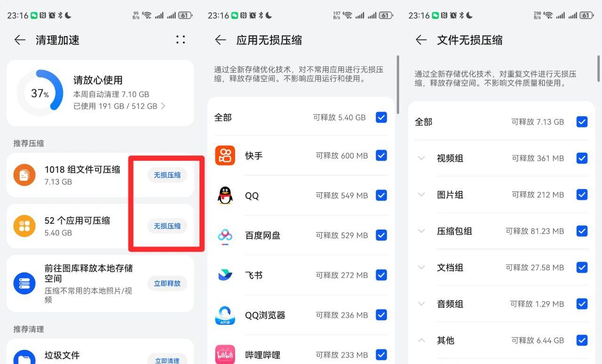Uncheck the 其他 checkbox
The width and height of the screenshot is (602, 364).
582,340
